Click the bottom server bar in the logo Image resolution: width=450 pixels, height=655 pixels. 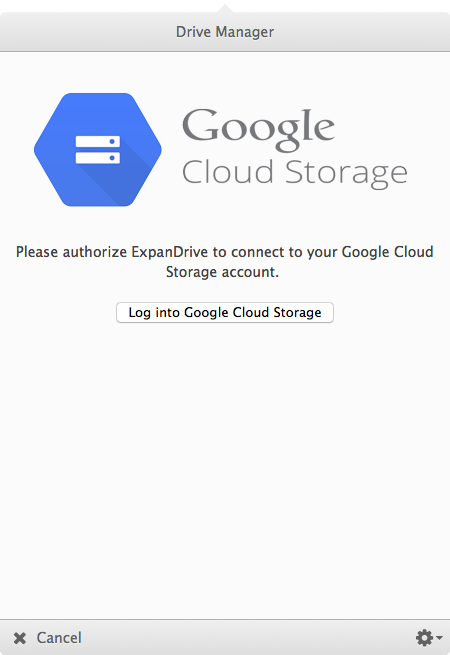(x=98, y=158)
